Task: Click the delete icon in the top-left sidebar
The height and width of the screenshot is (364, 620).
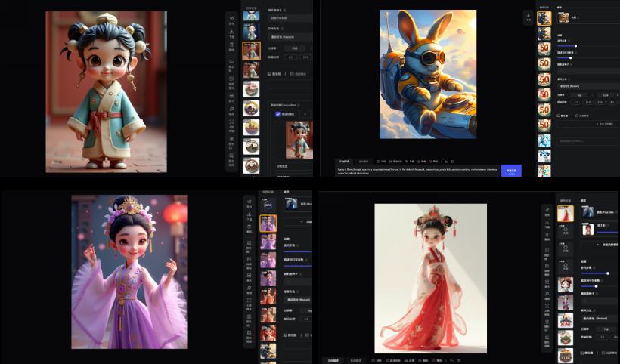Action: point(231,48)
